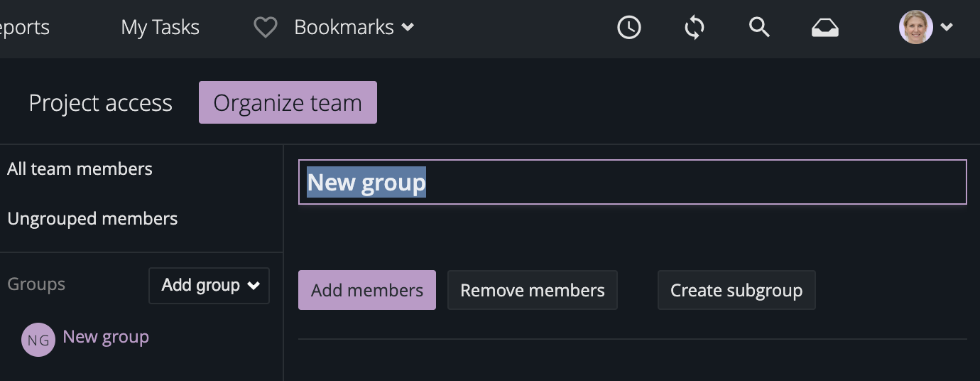
Task: Expand the chevron next to profile avatar
Action: click(947, 28)
